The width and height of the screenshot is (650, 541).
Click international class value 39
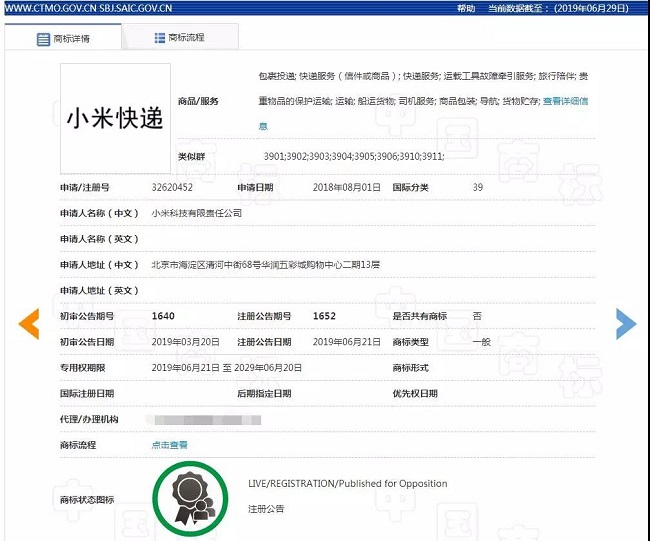[478, 187]
